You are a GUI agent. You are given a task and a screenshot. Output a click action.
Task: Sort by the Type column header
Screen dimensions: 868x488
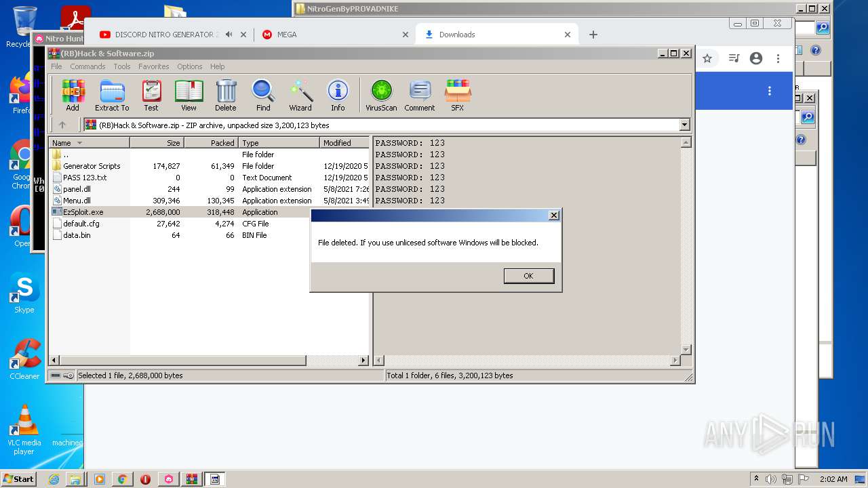[279, 143]
